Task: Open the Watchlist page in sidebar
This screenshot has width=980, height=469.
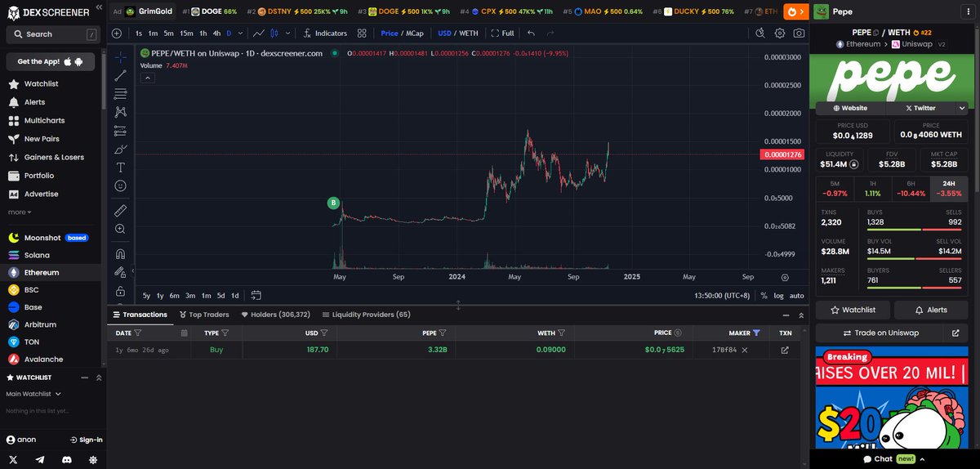Action: pyautogui.click(x=41, y=83)
